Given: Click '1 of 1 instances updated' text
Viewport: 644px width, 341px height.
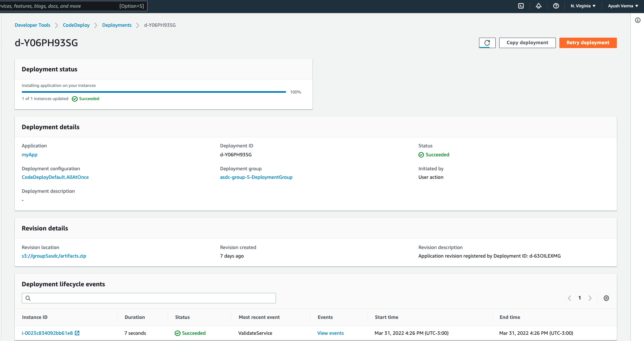Looking at the screenshot, I should 45,99.
